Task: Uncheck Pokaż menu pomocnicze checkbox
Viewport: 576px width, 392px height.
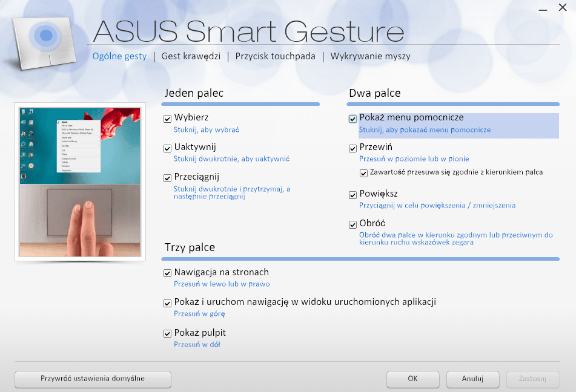Action: click(x=353, y=119)
